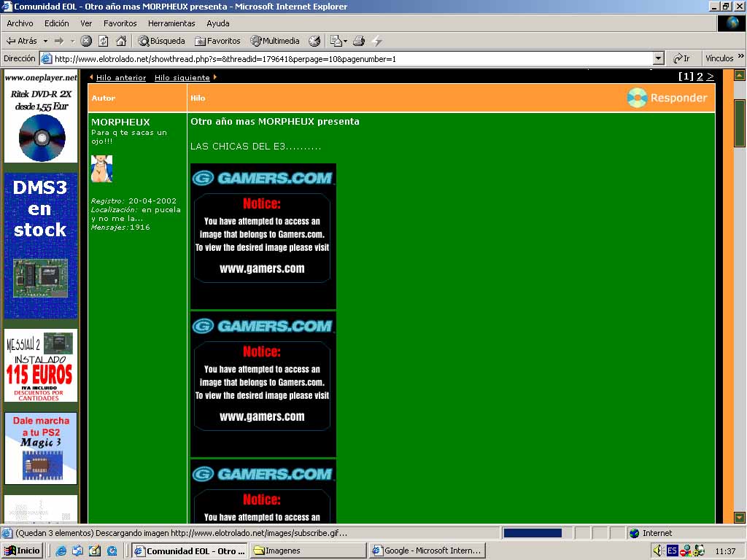
Task: Open the Favoritos menu
Action: pos(120,23)
